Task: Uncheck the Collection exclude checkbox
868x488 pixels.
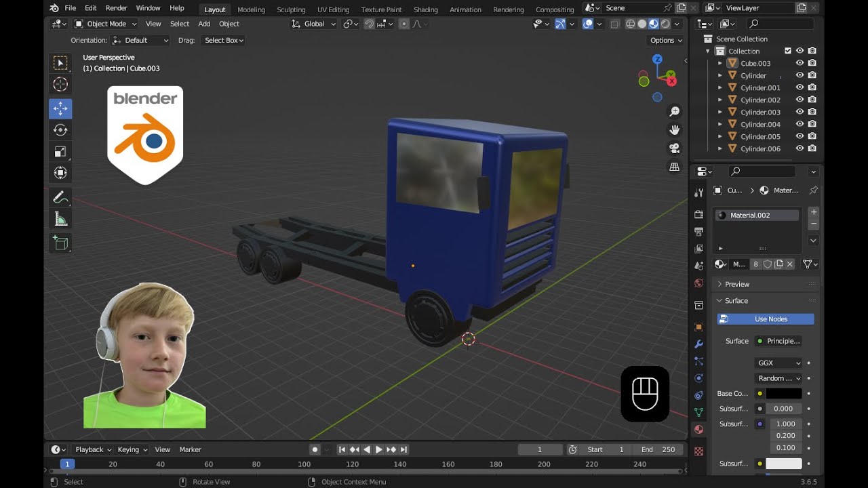Action: (787, 51)
